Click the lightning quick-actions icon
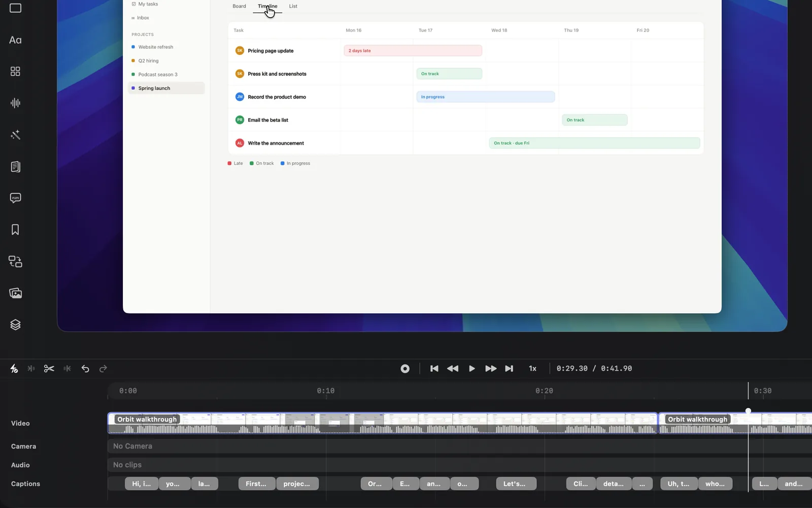812x508 pixels. click(14, 369)
